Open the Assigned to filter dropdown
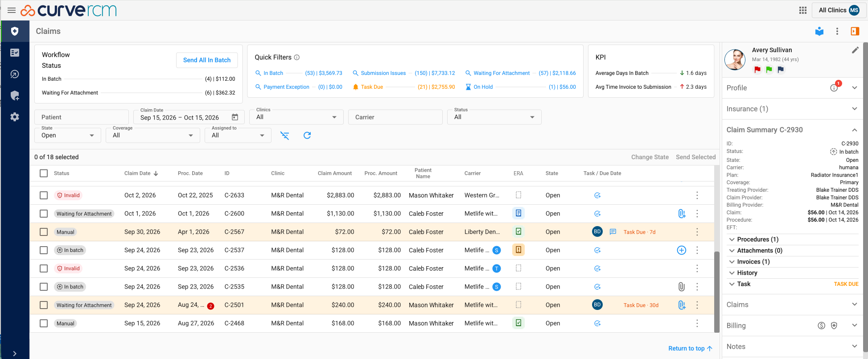This screenshot has width=868, height=359. point(238,135)
